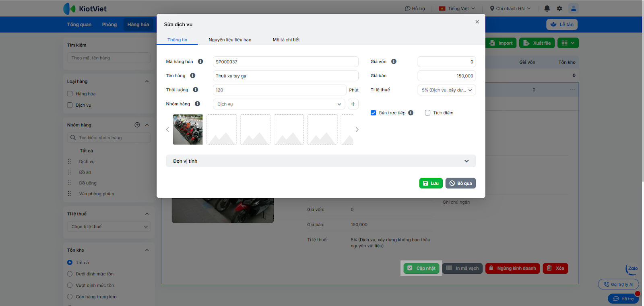Open the Tổng quan menu

(79, 25)
